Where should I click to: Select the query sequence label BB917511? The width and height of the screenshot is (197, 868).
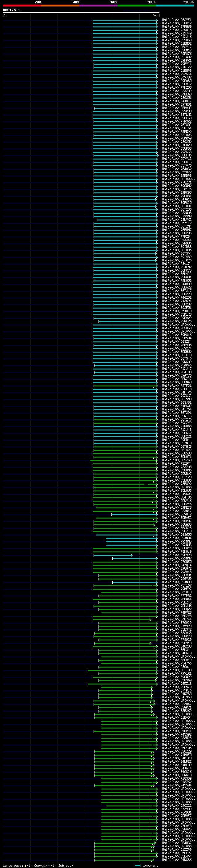tap(11, 10)
